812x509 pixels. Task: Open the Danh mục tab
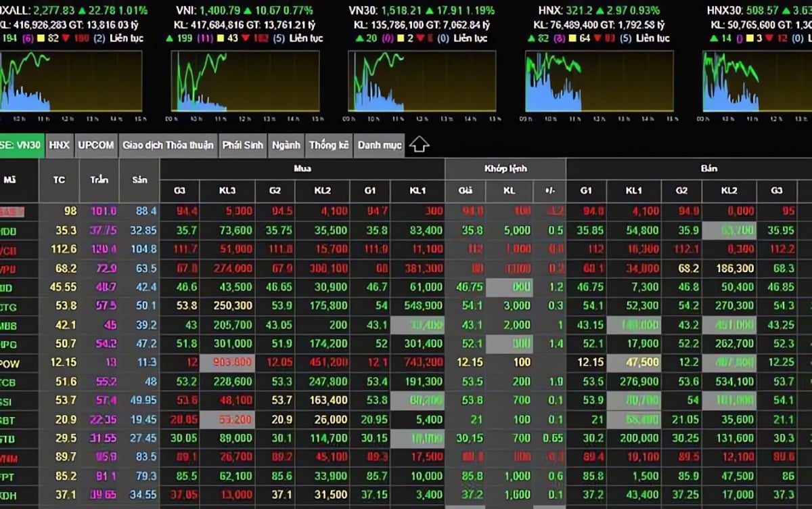pos(379,145)
